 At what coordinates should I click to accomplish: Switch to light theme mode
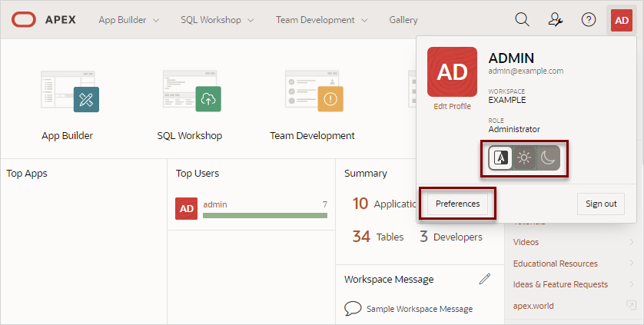[524, 158]
